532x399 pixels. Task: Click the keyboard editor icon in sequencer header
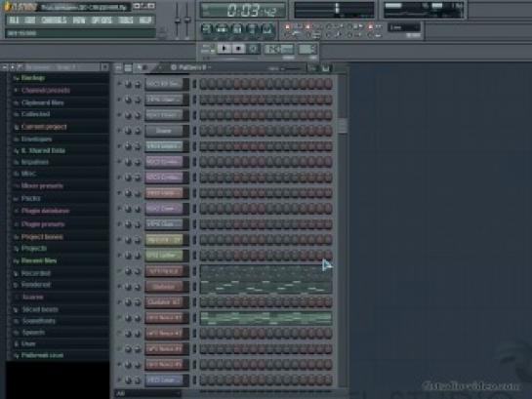326,68
